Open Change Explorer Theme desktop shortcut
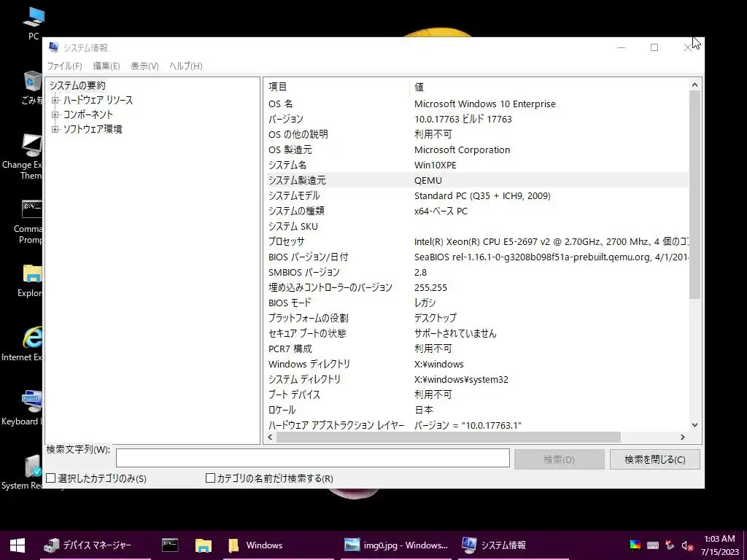747x560 pixels. [x=22, y=156]
